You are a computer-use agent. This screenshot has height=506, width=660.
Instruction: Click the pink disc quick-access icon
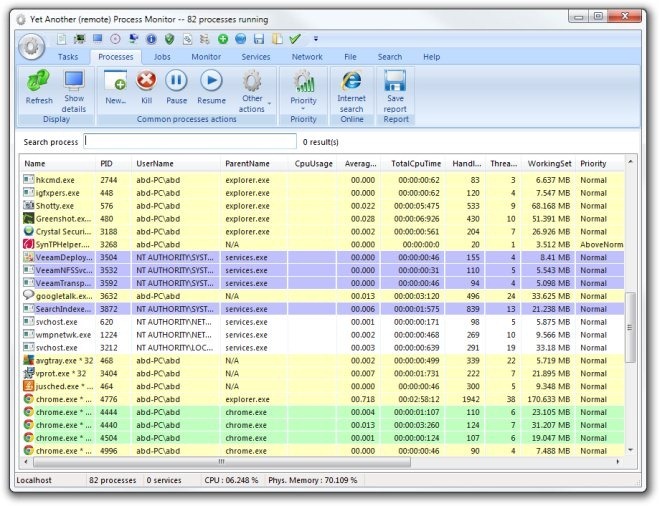pos(115,39)
